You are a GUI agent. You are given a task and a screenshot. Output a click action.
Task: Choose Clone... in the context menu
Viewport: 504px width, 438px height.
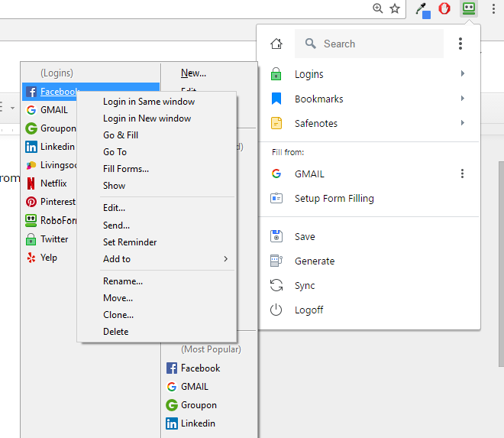click(118, 315)
